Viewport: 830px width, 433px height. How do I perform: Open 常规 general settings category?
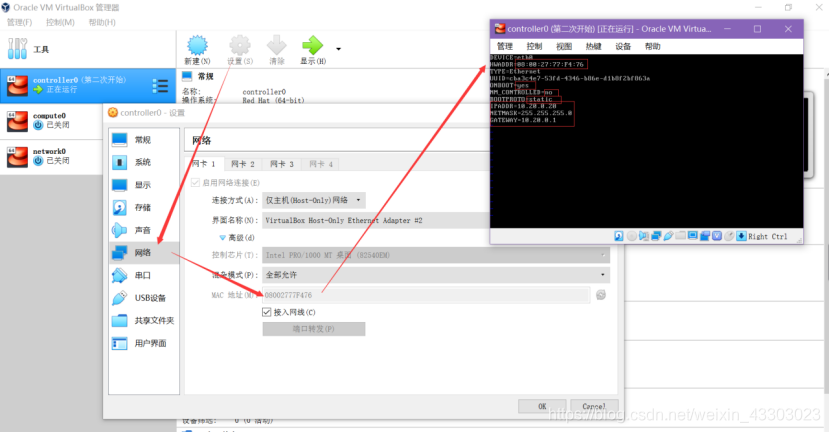[144, 140]
